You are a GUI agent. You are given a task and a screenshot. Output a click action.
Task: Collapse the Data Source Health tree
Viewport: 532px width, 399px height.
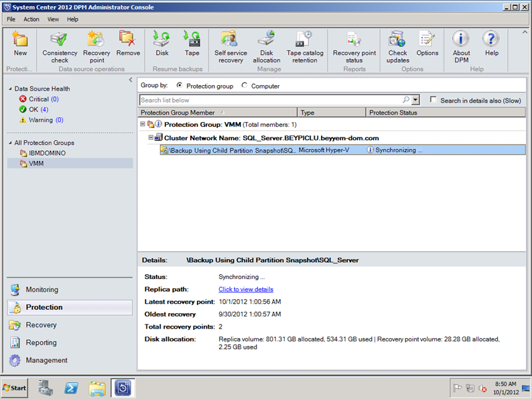click(x=10, y=89)
